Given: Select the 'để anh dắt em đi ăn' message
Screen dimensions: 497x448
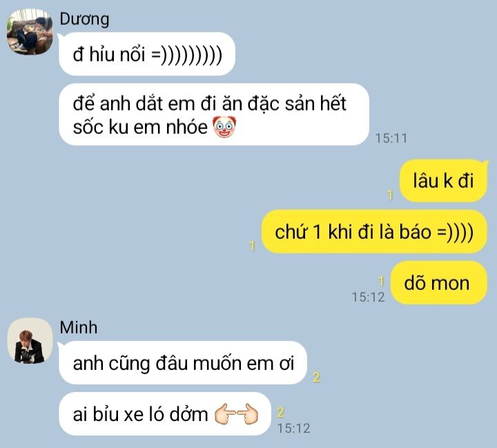Looking at the screenshot, I should (x=214, y=115).
